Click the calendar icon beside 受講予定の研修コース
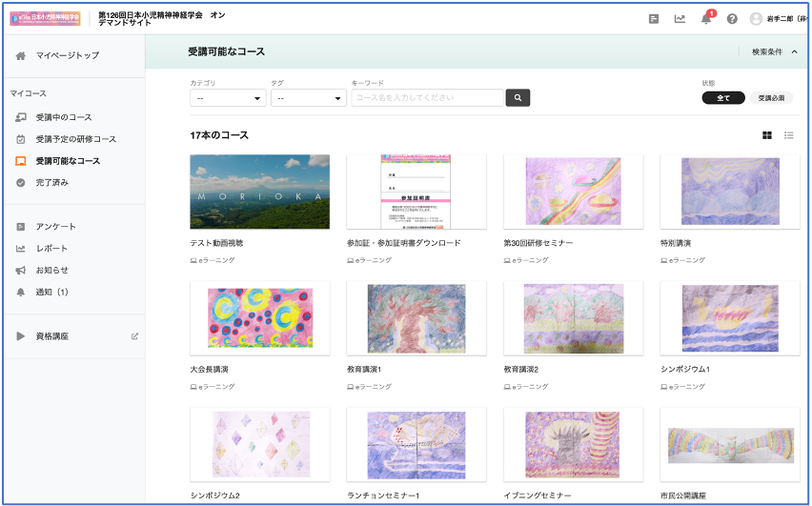 point(21,139)
